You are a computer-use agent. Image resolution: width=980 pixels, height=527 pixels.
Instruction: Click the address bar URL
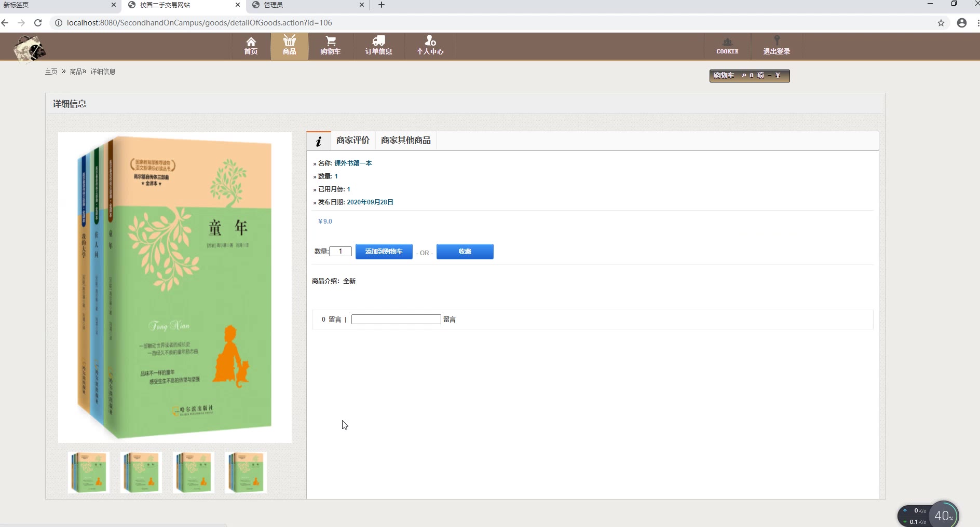[x=199, y=23]
